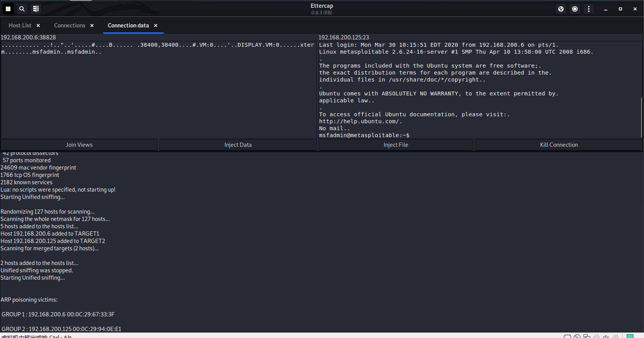Open the hosts list icon in header
The width and height of the screenshot is (644, 338).
point(36,8)
